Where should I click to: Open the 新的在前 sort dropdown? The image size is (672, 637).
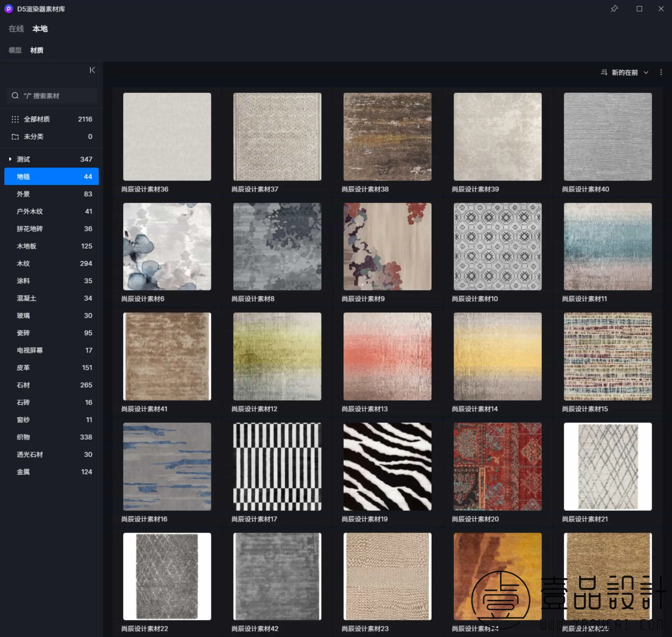(625, 72)
